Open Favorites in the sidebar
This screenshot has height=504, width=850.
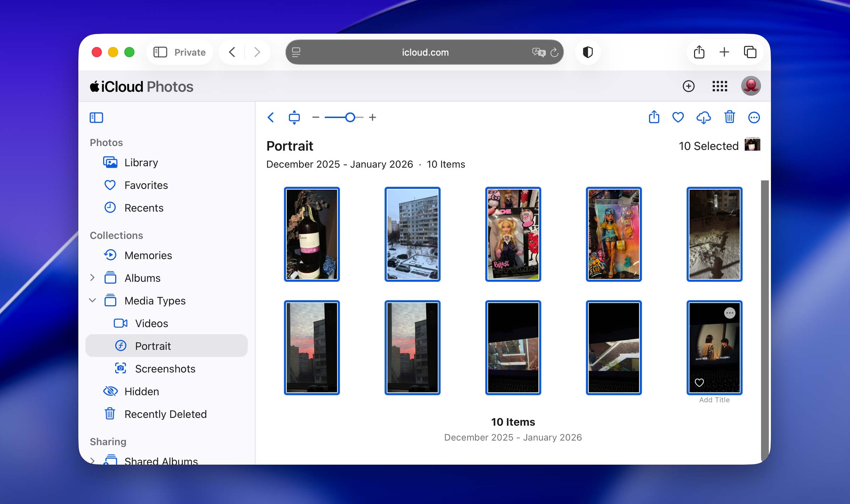point(167,185)
